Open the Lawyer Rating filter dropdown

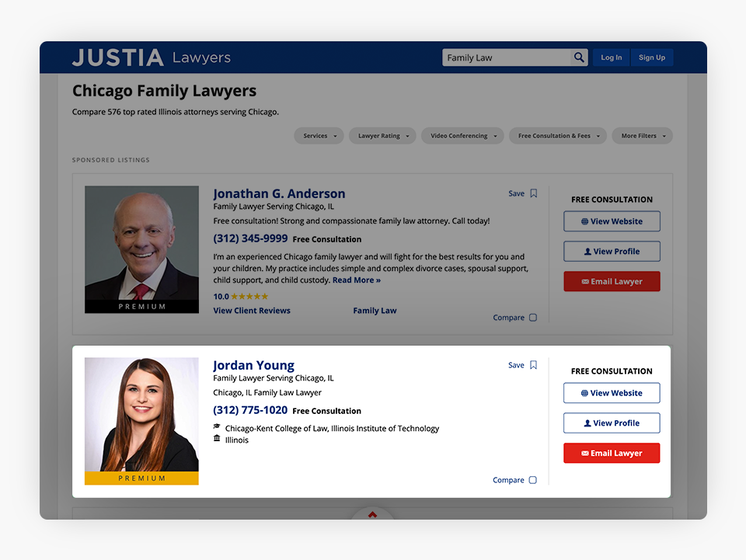click(x=382, y=136)
